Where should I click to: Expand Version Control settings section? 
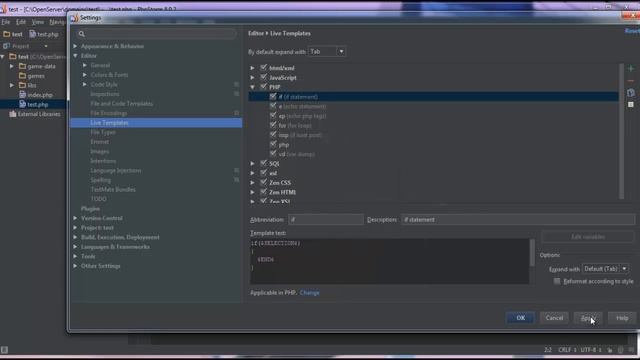pos(76,218)
